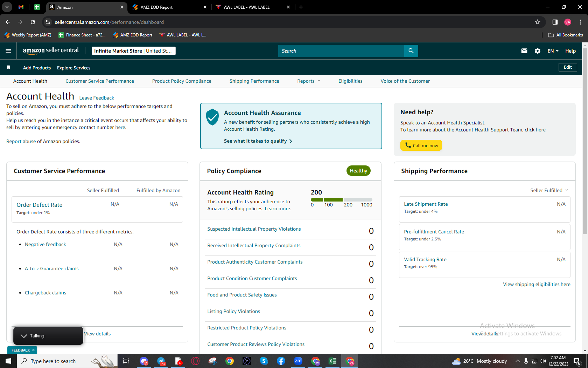Close the FEEDBACK tab

click(x=34, y=350)
